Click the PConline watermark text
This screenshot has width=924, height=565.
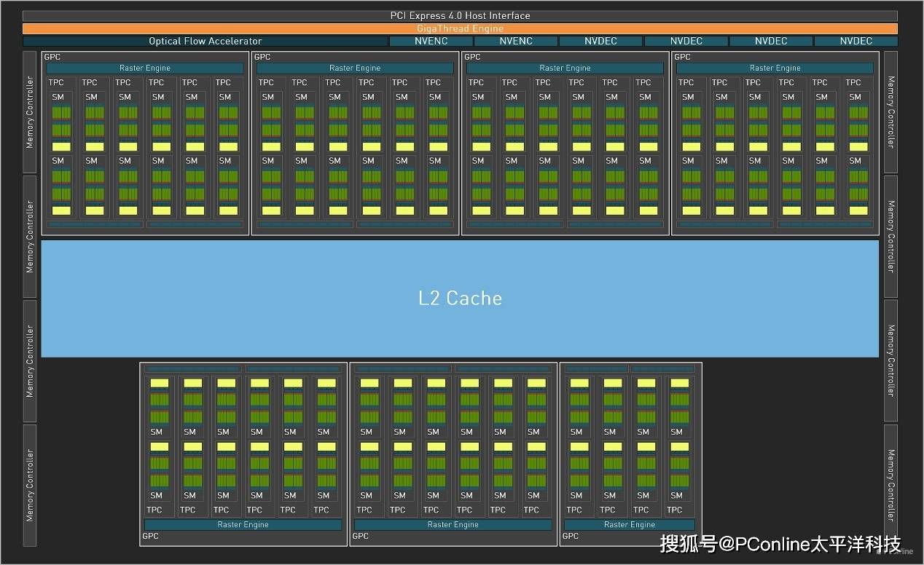point(780,544)
